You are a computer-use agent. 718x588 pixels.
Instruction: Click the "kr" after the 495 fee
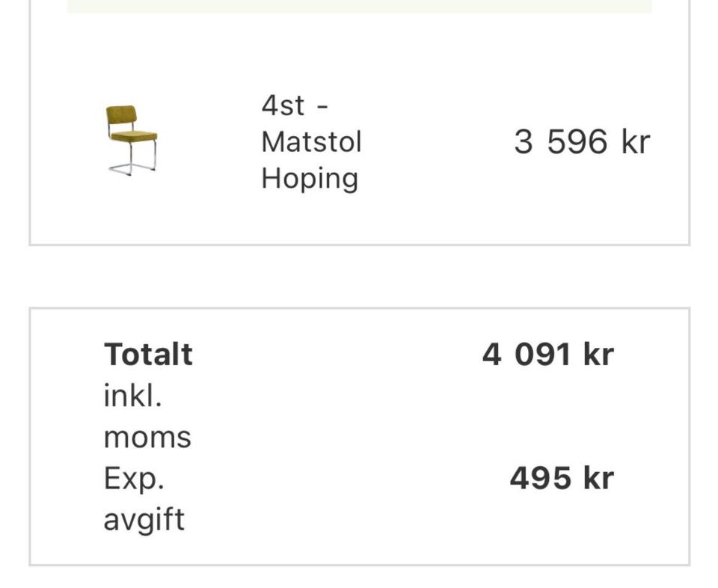coord(598,478)
